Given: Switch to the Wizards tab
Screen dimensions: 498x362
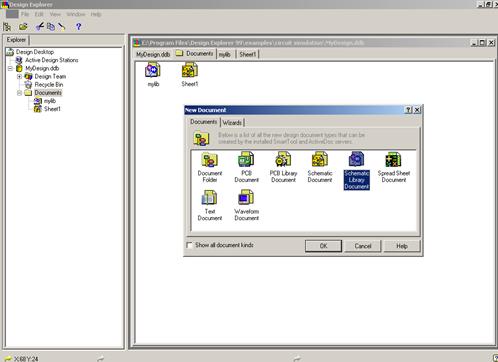Looking at the screenshot, I should pyautogui.click(x=232, y=123).
